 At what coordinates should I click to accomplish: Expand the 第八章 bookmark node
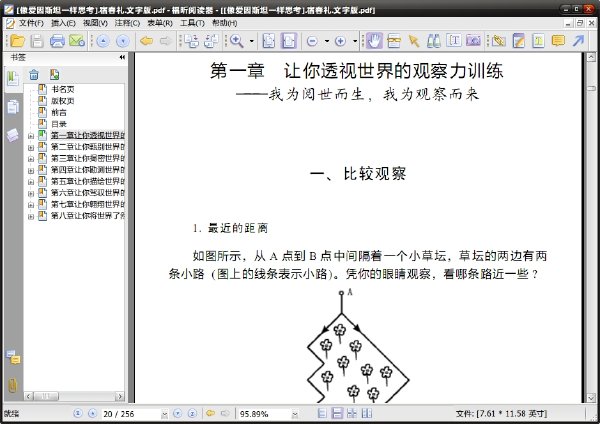click(x=31, y=216)
